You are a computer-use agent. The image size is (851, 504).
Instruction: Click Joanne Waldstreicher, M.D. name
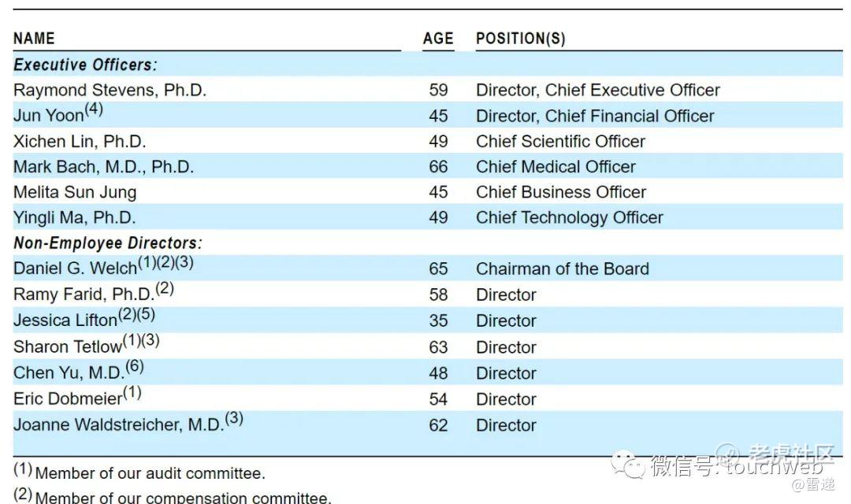(118, 425)
